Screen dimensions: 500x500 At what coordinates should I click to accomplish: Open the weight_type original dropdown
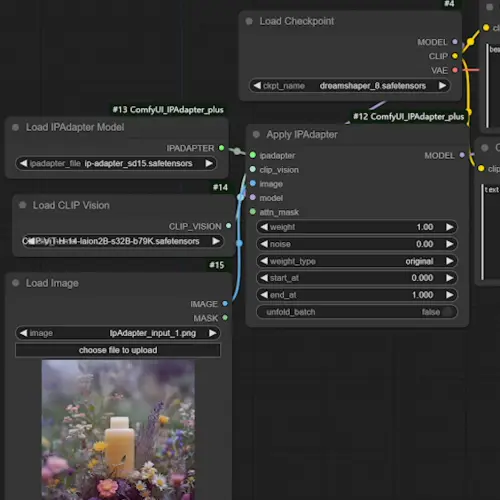click(357, 261)
